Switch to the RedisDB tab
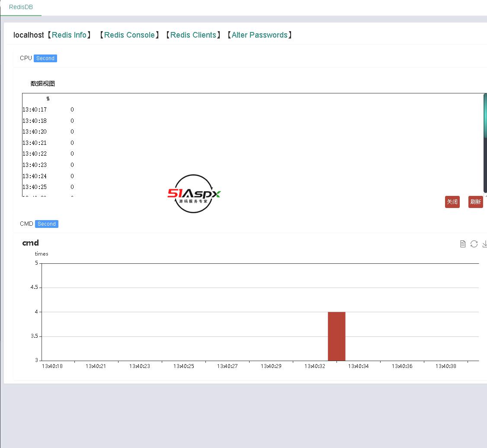487x448 pixels. [21, 7]
